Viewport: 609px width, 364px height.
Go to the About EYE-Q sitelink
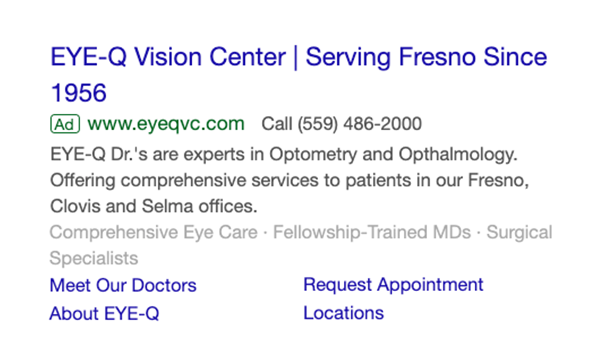coord(104,314)
